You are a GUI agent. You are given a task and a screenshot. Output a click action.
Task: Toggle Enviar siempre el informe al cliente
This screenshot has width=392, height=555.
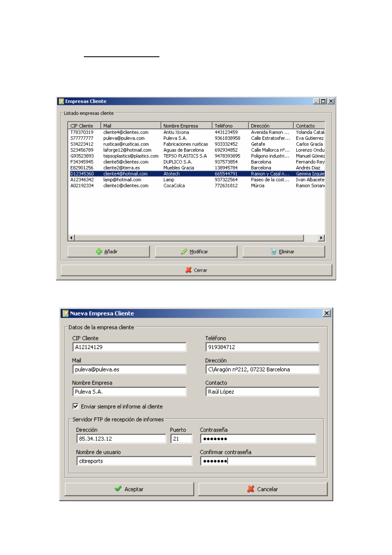76,406
